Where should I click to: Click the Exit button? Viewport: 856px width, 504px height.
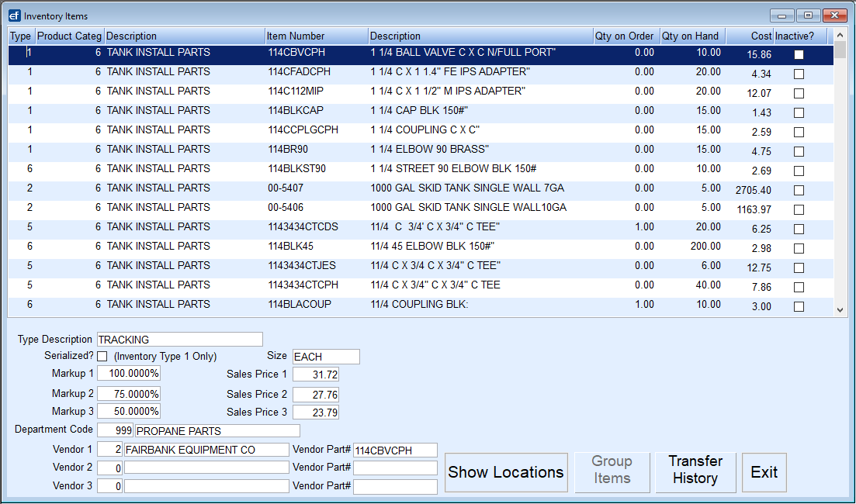764,472
